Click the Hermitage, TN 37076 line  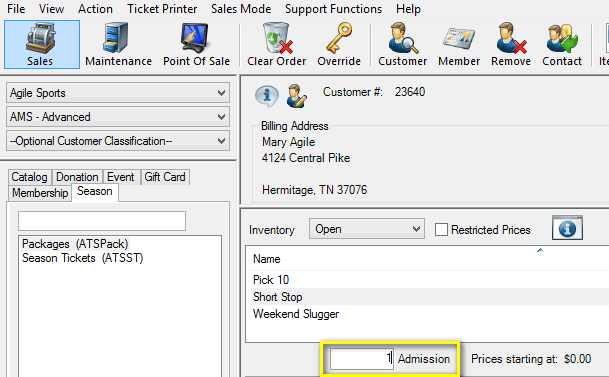(x=314, y=190)
